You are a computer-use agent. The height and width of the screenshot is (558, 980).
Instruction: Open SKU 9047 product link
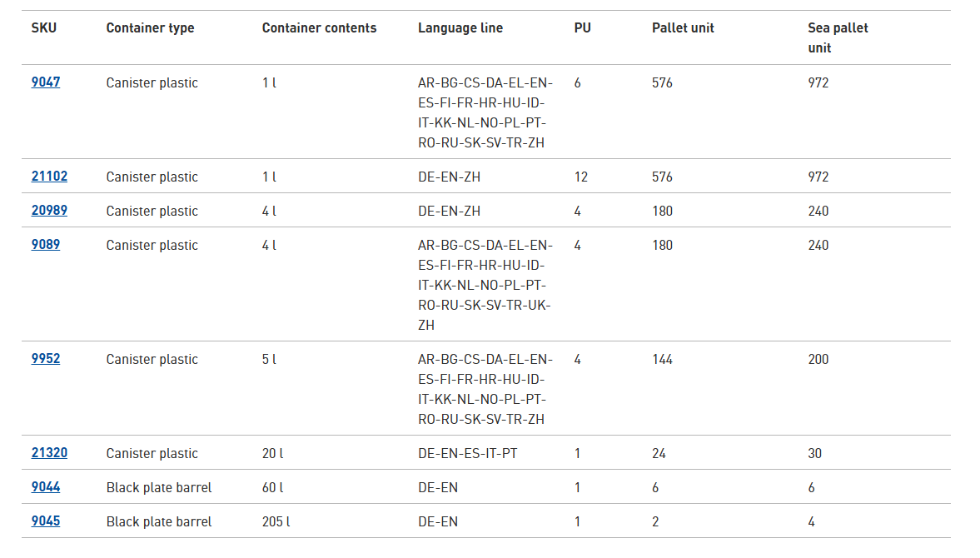[46, 82]
